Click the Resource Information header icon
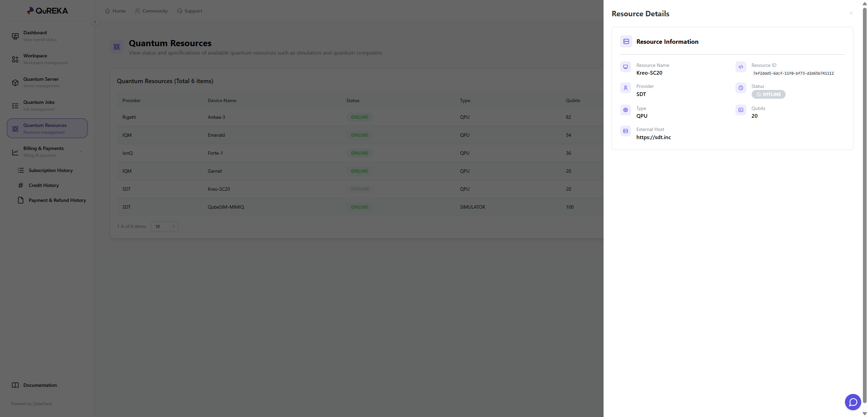868x417 pixels. tap(626, 41)
